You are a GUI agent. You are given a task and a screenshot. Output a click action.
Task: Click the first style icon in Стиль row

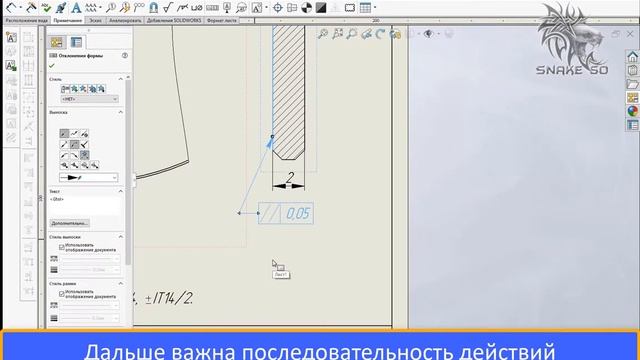tap(65, 89)
